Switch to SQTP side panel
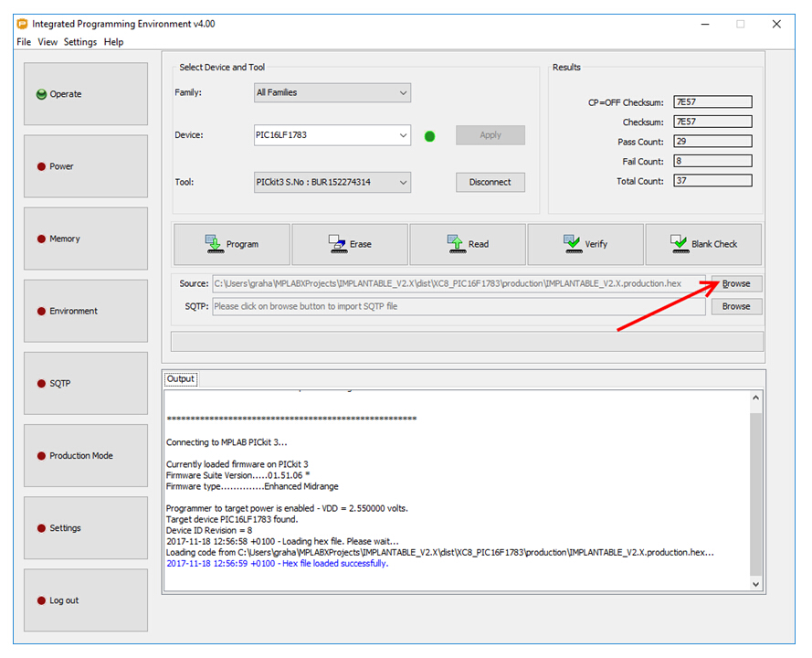The height and width of the screenshot is (658, 812). 85,383
